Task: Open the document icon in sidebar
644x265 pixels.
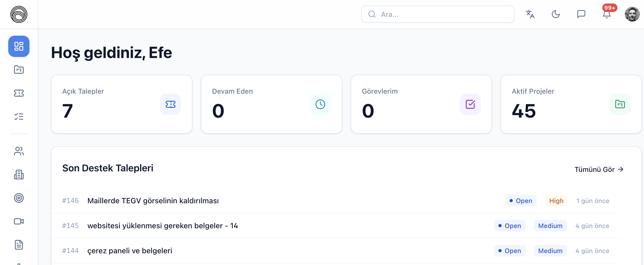Action: point(19,245)
